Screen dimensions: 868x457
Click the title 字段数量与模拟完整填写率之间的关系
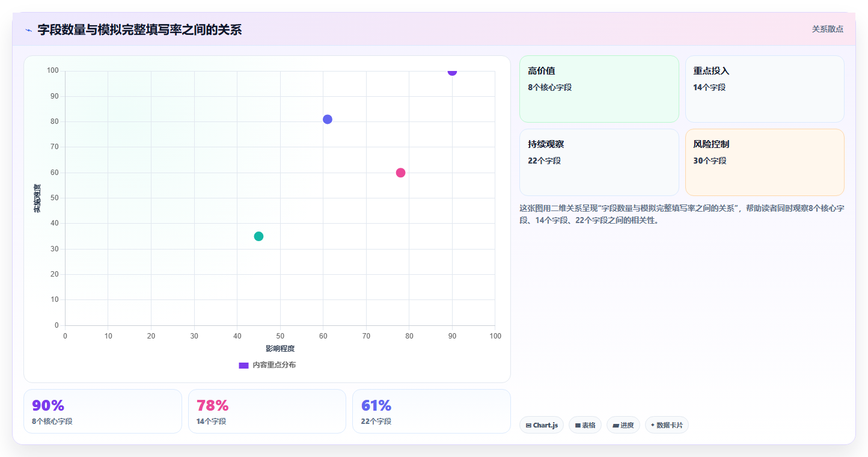[139, 30]
